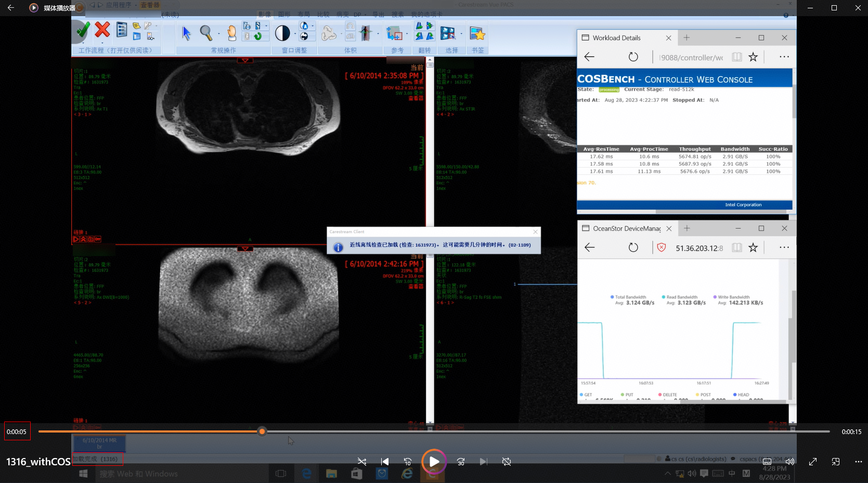The width and height of the screenshot is (868, 483).
Task: Open new tab in Workload Details window
Action: click(x=686, y=37)
